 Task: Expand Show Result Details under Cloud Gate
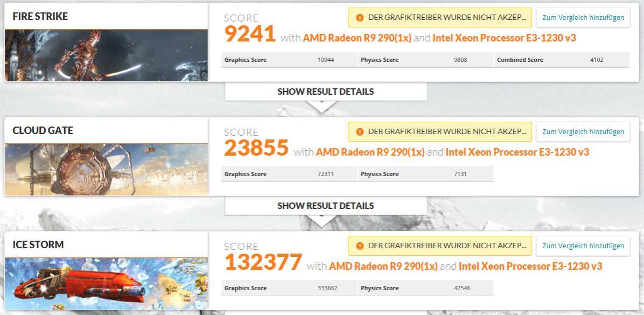(326, 206)
